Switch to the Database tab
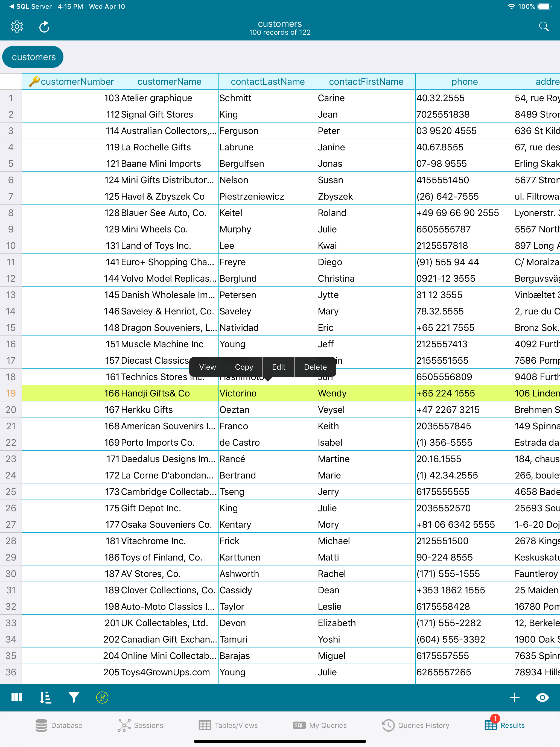The height and width of the screenshot is (747, 560). [x=59, y=725]
